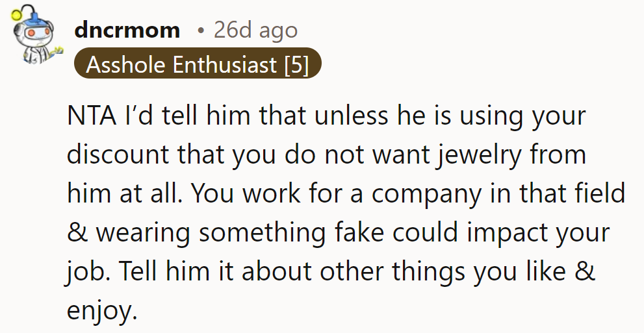Select the Asshole Enthusiast [5] flair badge
644x333 pixels.
point(197,64)
